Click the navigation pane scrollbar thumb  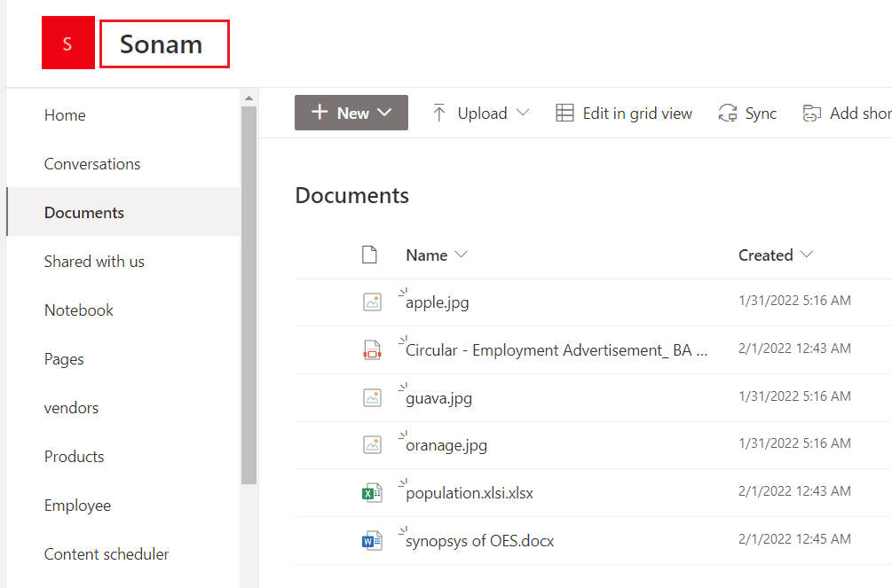pyautogui.click(x=249, y=295)
